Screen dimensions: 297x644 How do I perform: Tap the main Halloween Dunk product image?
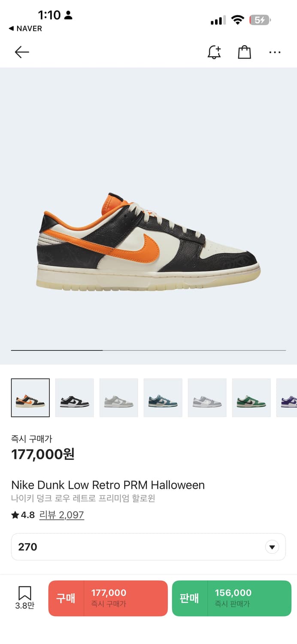(148, 243)
